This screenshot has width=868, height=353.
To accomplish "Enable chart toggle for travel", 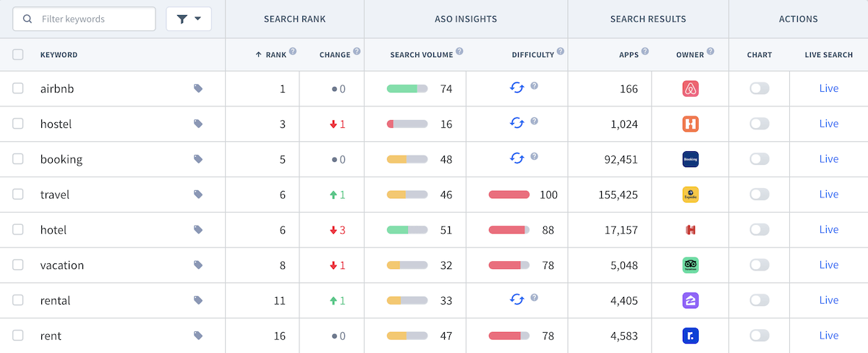I will pyautogui.click(x=759, y=195).
